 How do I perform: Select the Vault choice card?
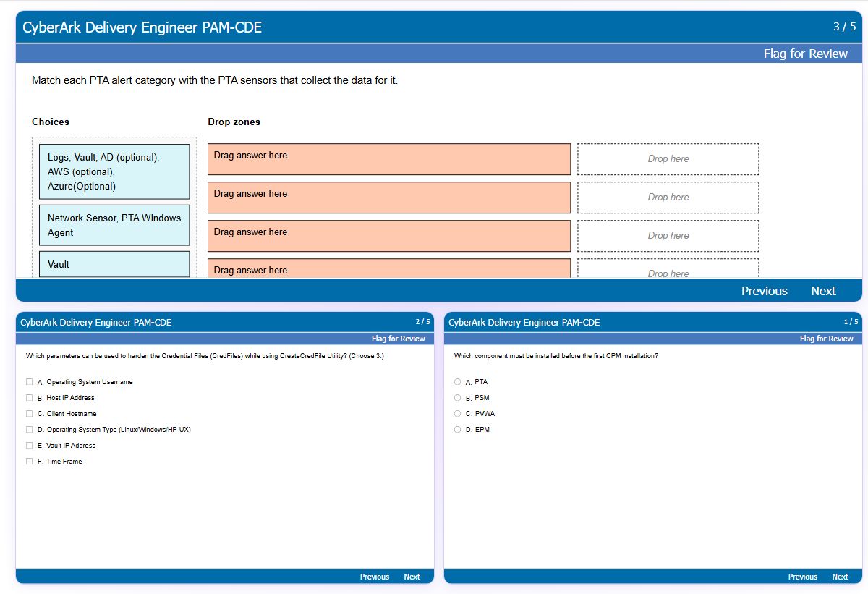[x=114, y=264]
